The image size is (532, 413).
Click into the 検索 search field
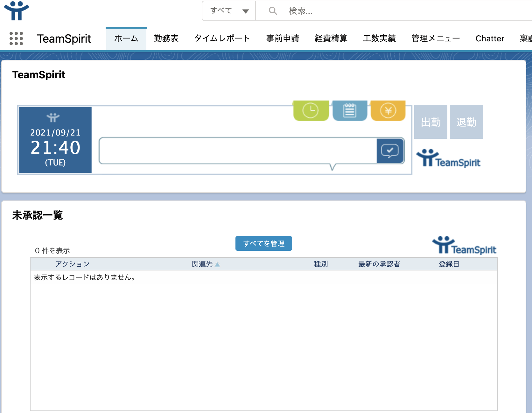382,11
